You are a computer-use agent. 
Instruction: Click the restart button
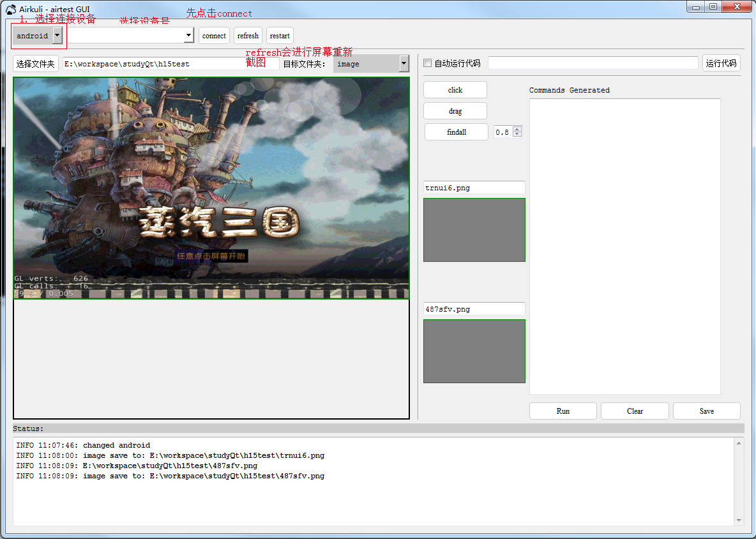pyautogui.click(x=280, y=36)
